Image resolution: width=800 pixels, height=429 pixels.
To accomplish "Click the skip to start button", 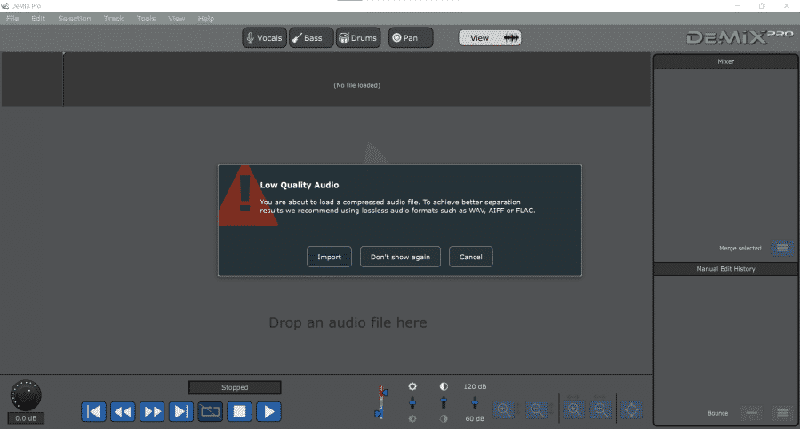I will point(94,410).
